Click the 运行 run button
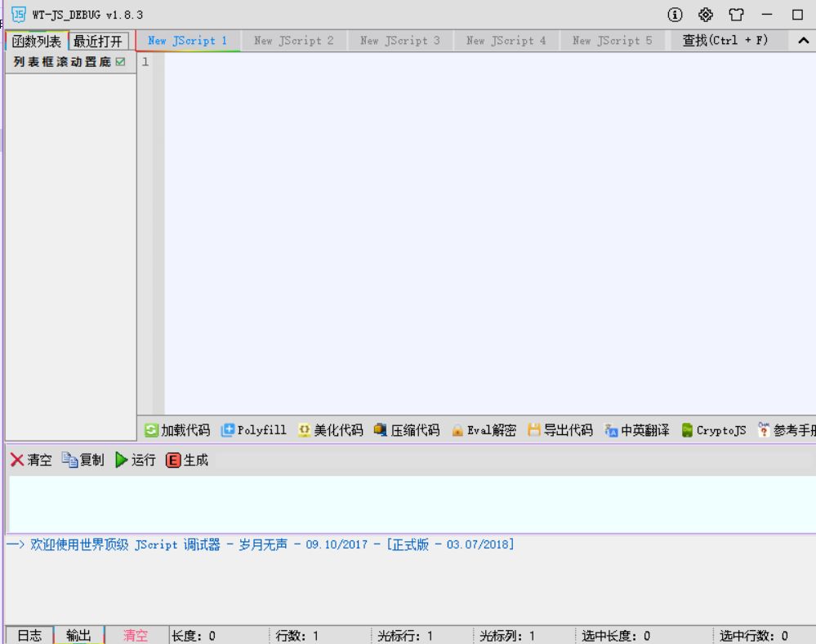 [134, 458]
